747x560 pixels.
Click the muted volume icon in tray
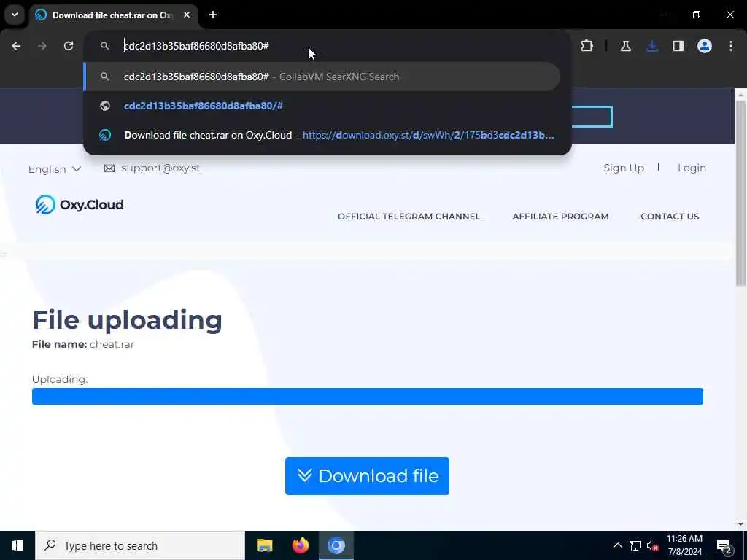coord(652,545)
